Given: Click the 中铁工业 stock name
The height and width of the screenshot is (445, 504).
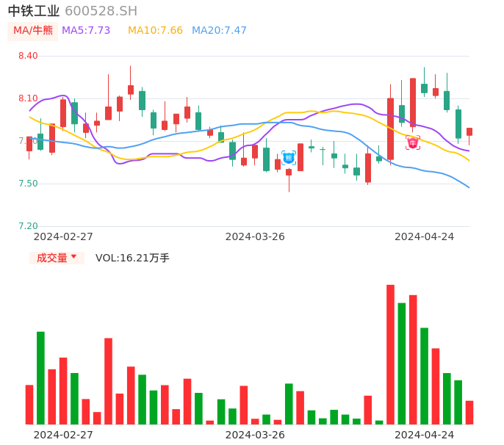Looking at the screenshot, I should (34, 11).
